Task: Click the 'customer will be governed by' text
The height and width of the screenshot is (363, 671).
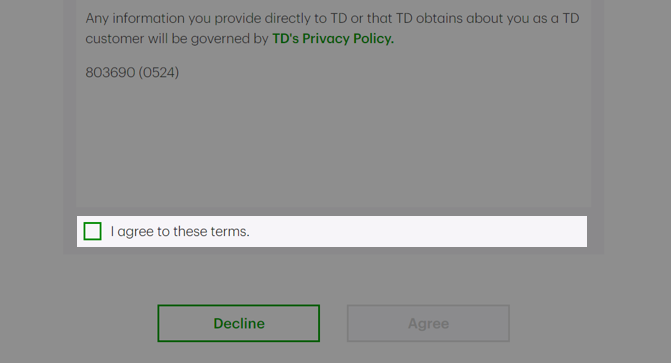Action: click(x=177, y=39)
